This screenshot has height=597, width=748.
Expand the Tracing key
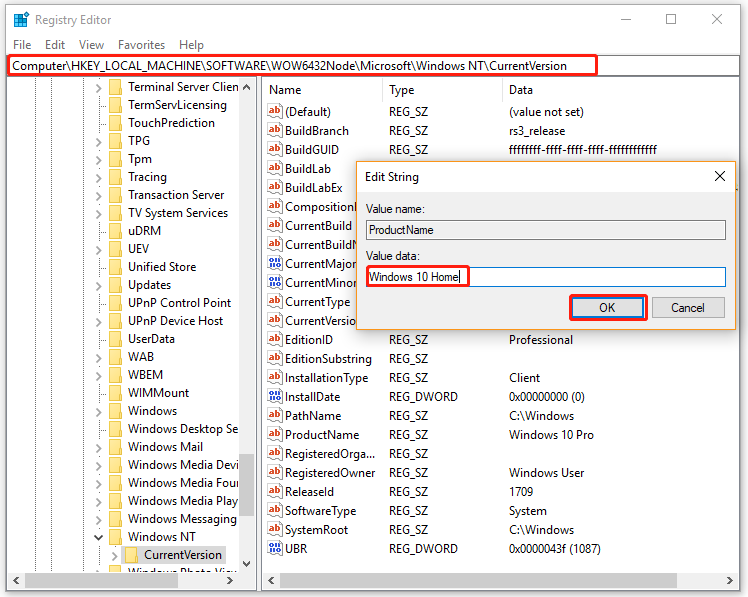pyautogui.click(x=98, y=178)
